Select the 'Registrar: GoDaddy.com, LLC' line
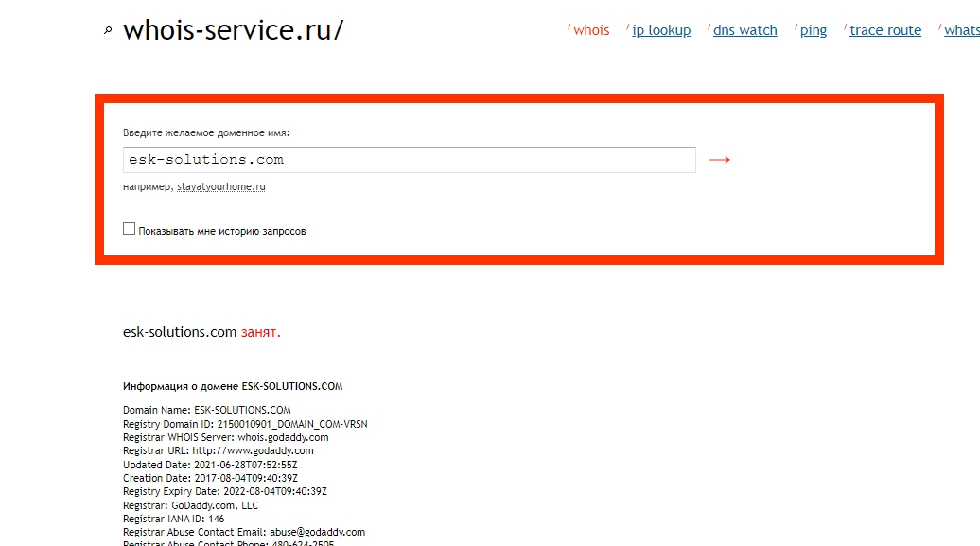The image size is (980, 546). coord(191,505)
